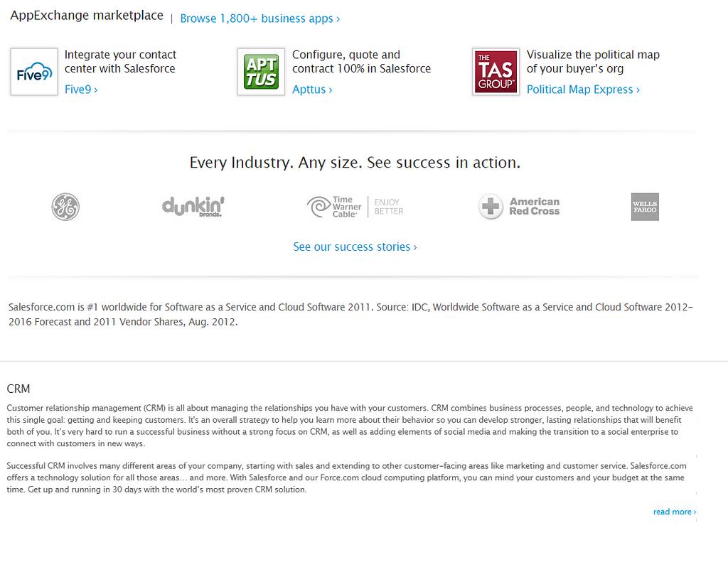
Task: Click the 'Every Industry. Any size.' headline
Action: pos(355,163)
